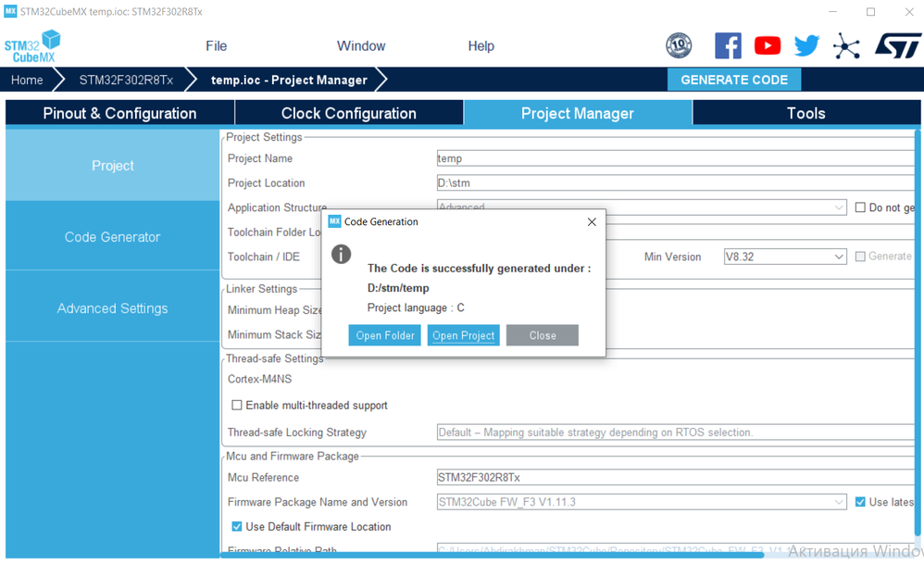Select the Project side panel item
This screenshot has height=564, width=924.
tap(113, 166)
